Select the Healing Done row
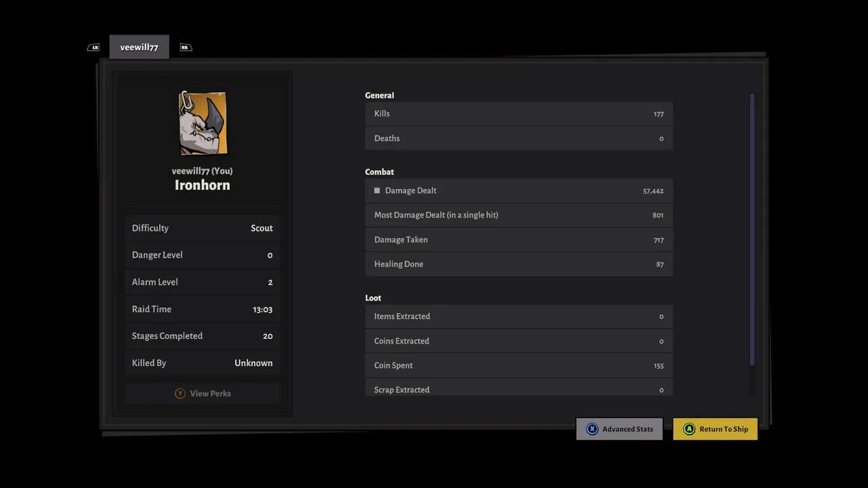Screen dimensions: 868x488 (x=519, y=264)
